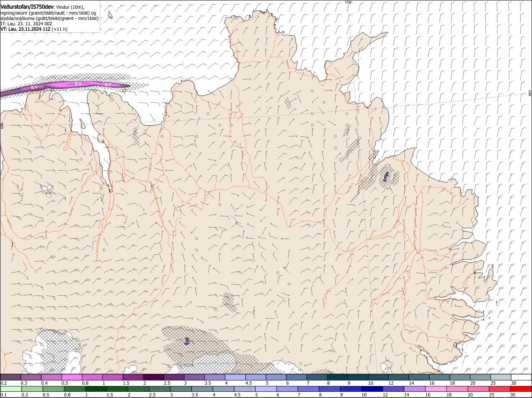Click the 0.1 label under the bottom legend row
The image size is (532, 398).
click(x=4, y=395)
